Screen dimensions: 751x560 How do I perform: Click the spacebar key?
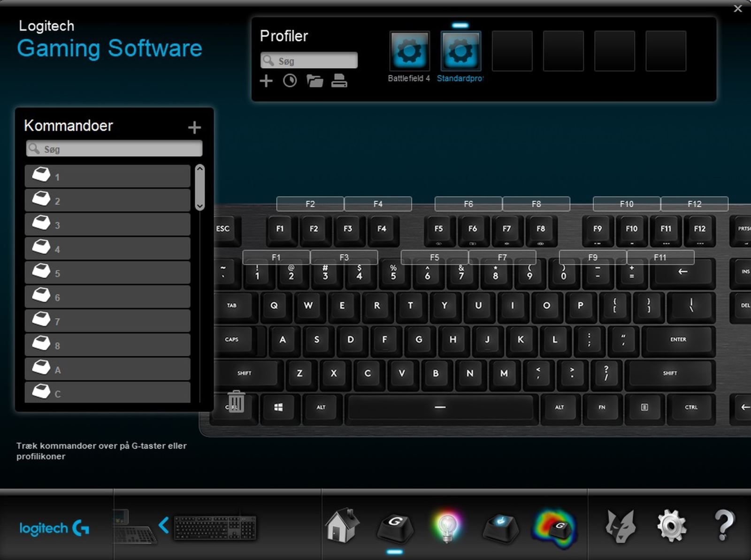pyautogui.click(x=440, y=408)
